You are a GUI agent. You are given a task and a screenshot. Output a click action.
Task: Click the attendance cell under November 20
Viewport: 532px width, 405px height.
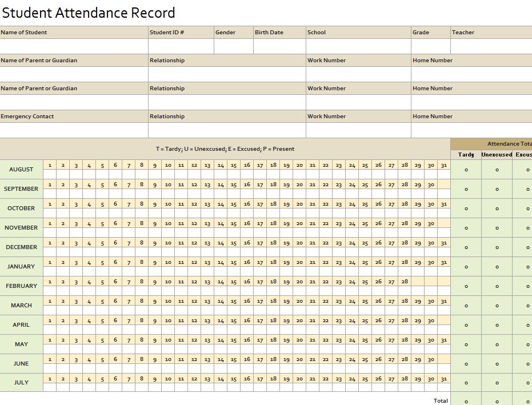[299, 232]
